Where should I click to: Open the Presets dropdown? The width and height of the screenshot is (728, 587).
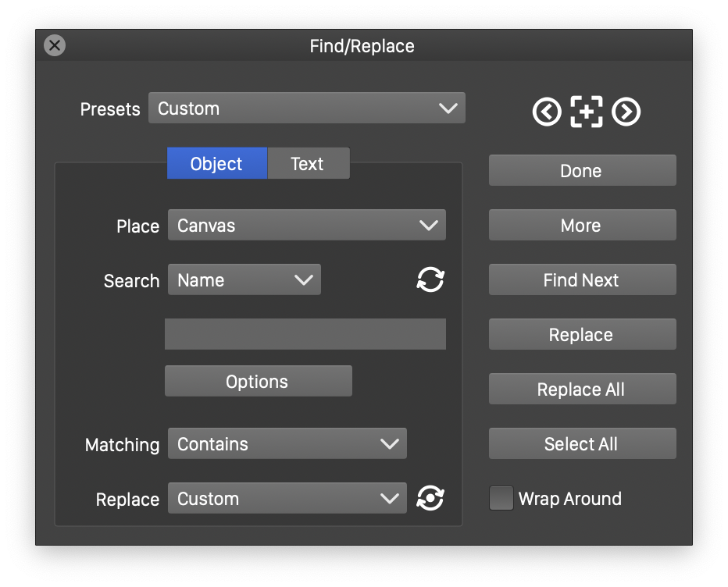(307, 109)
